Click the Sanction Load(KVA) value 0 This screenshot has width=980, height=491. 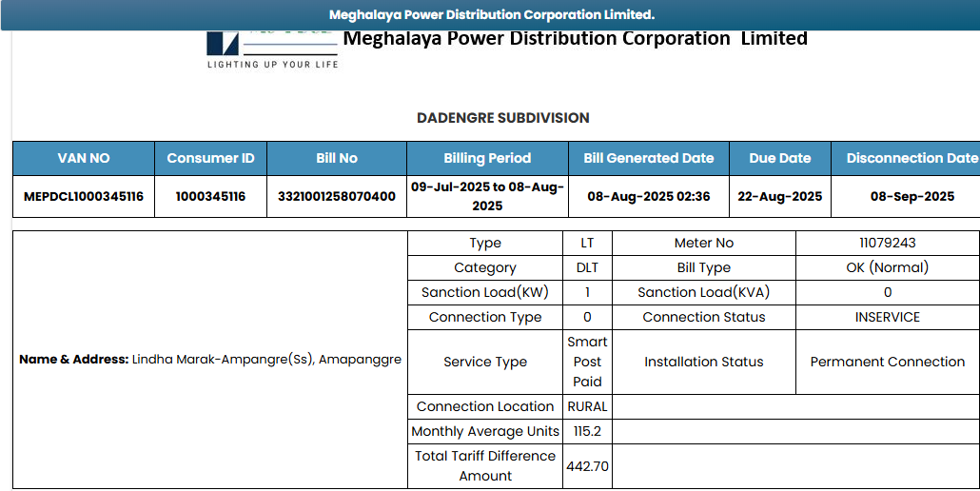pyautogui.click(x=888, y=292)
